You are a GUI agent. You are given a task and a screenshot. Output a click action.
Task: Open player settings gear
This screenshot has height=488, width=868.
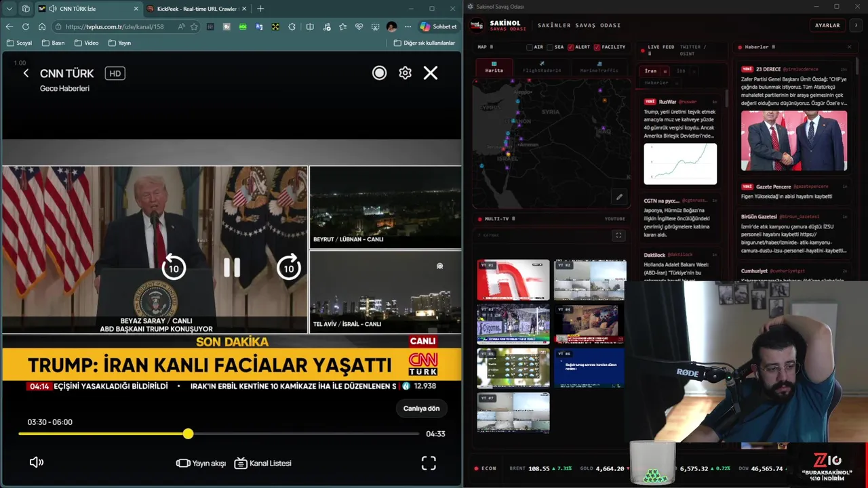(405, 73)
